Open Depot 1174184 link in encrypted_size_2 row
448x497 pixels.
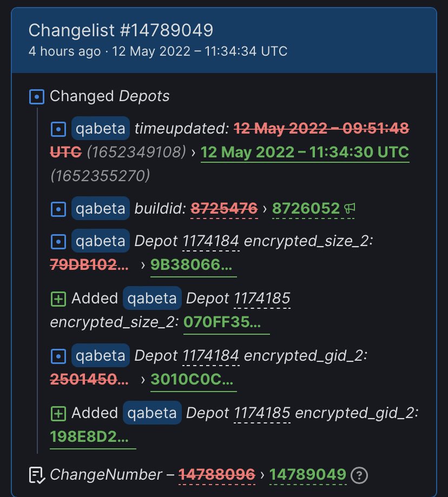point(211,241)
